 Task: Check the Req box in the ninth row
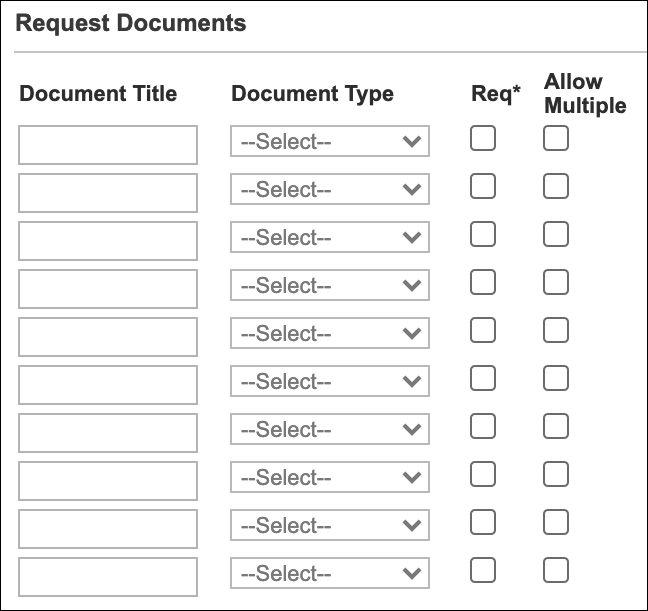pyautogui.click(x=483, y=522)
